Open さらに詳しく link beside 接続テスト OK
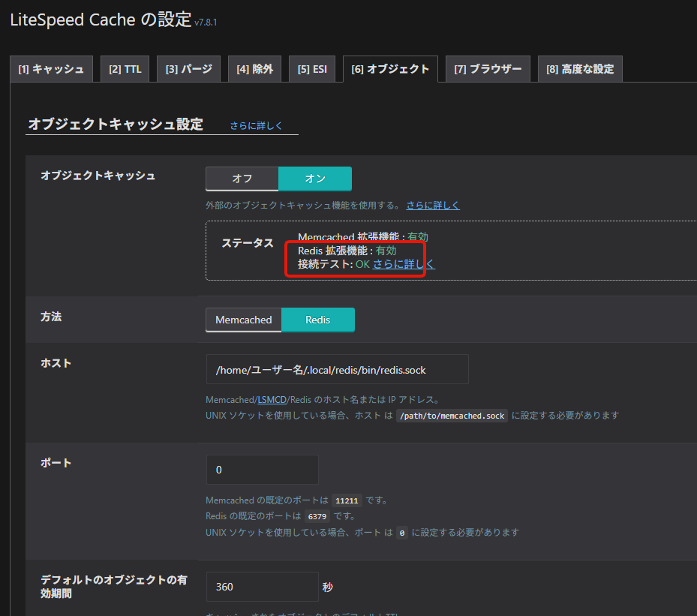Viewport: 697px width, 616px height. point(404,264)
